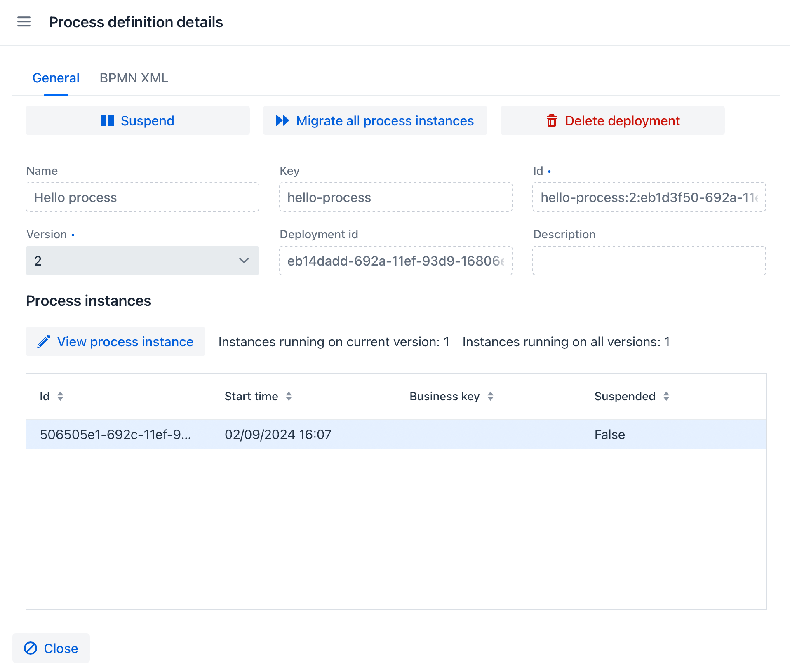Click the red trash can icon

click(x=551, y=121)
